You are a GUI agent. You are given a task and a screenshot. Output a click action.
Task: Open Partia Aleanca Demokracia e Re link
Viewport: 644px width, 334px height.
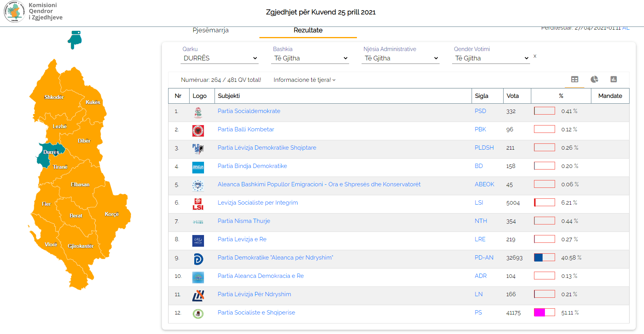[x=261, y=276]
